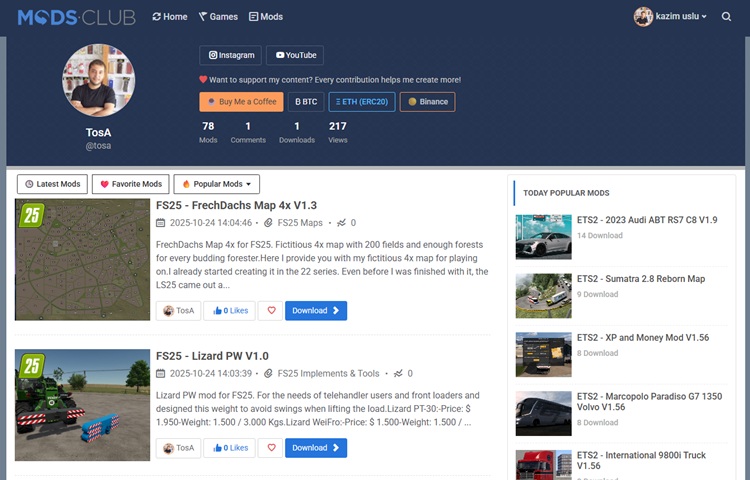This screenshot has width=750, height=480.
Task: Open TosA's Instagram profile link
Action: [x=230, y=56]
